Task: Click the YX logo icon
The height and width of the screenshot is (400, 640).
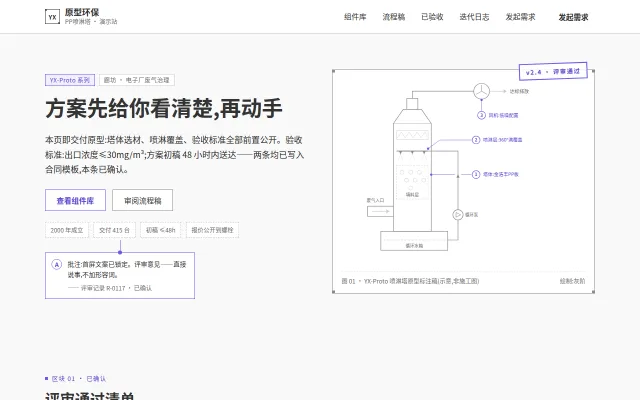Action: tap(52, 17)
